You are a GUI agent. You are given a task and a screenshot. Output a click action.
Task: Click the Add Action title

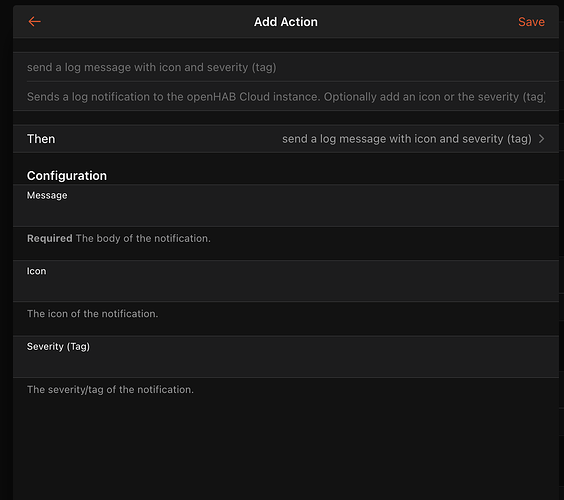[286, 22]
